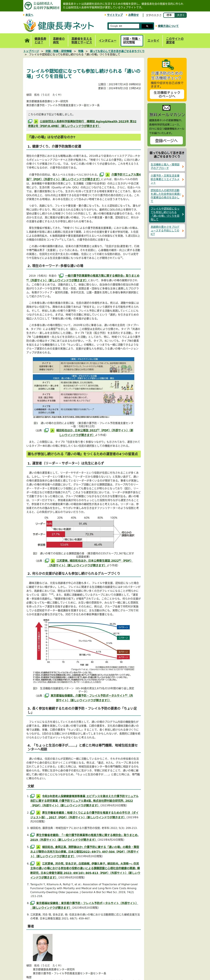This screenshot has height=980, width=210.
Task: Open エッセイ menu item
Action: 153,40
